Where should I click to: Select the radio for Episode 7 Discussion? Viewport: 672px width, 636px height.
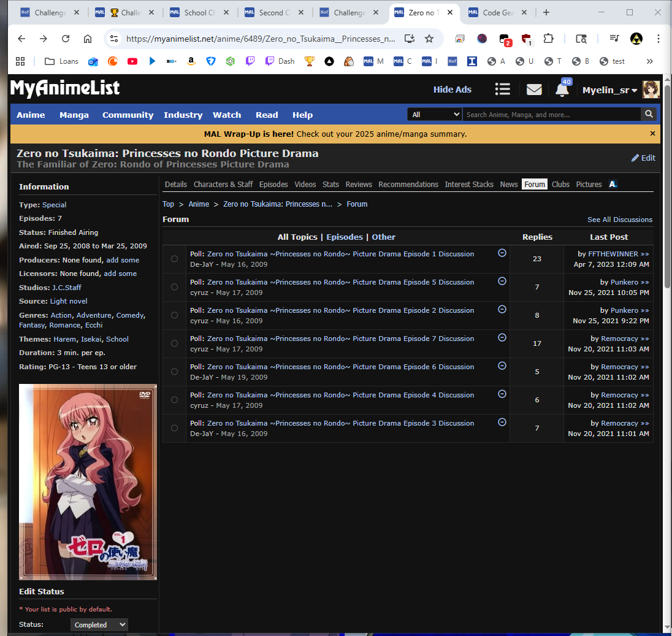(x=174, y=343)
